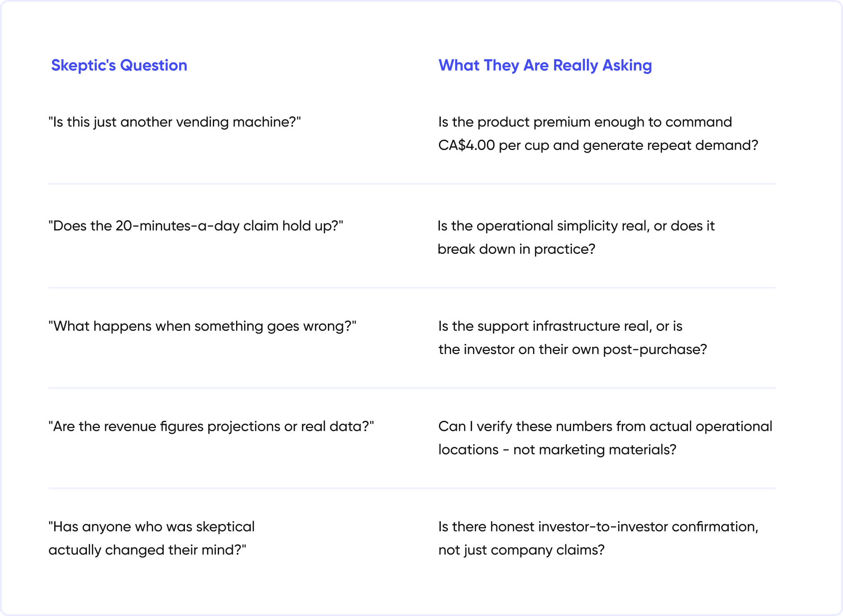Click "Is the product premium enough" line
Image resolution: width=843 pixels, height=616 pixels.
[585, 122]
